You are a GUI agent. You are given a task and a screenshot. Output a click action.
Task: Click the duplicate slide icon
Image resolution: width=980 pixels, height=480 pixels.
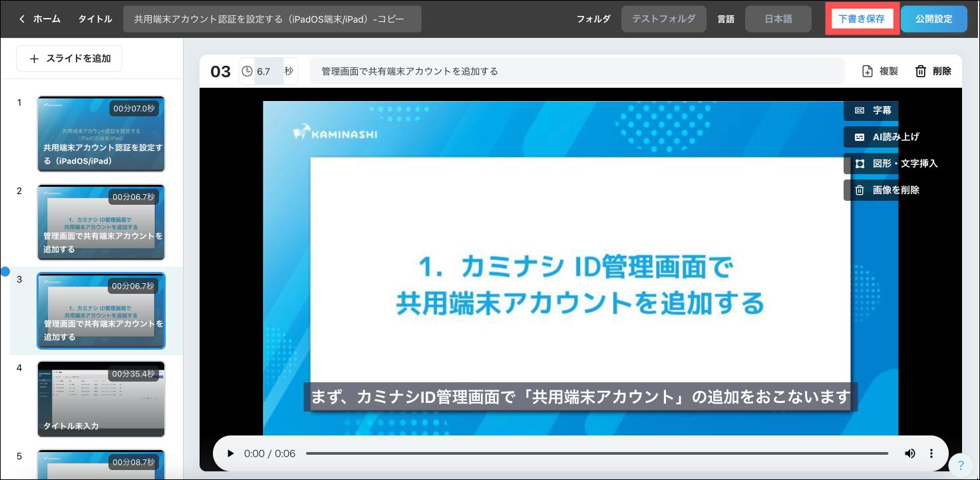[x=868, y=71]
